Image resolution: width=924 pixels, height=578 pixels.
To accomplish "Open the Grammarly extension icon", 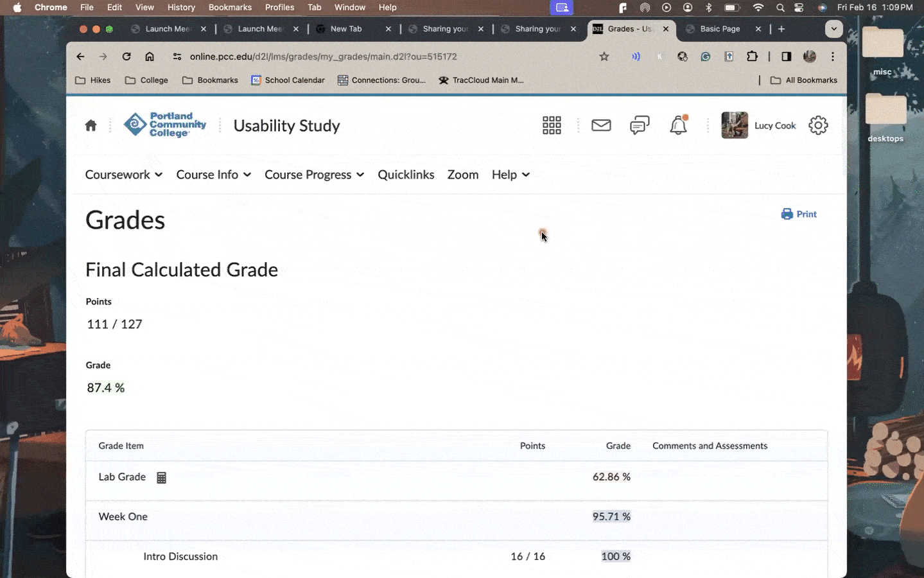I will pos(706,57).
